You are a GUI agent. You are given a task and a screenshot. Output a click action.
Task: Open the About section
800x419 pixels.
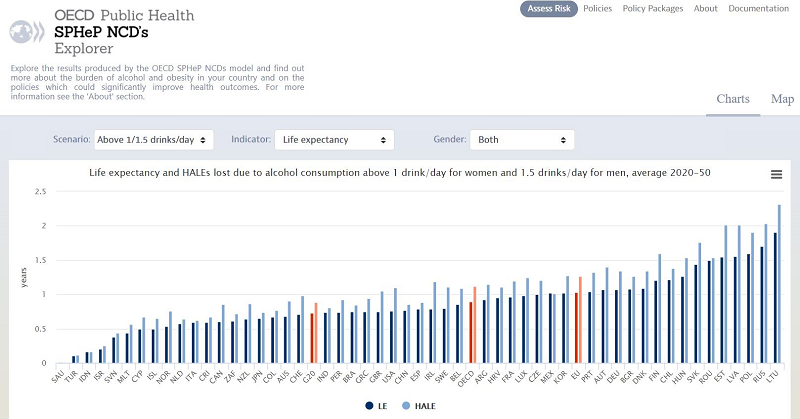click(x=706, y=9)
